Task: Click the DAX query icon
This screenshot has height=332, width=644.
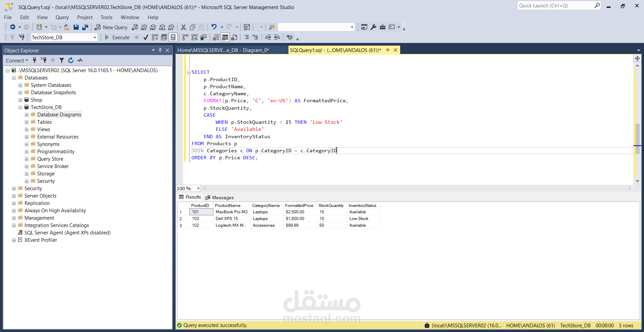Action: [x=171, y=27]
